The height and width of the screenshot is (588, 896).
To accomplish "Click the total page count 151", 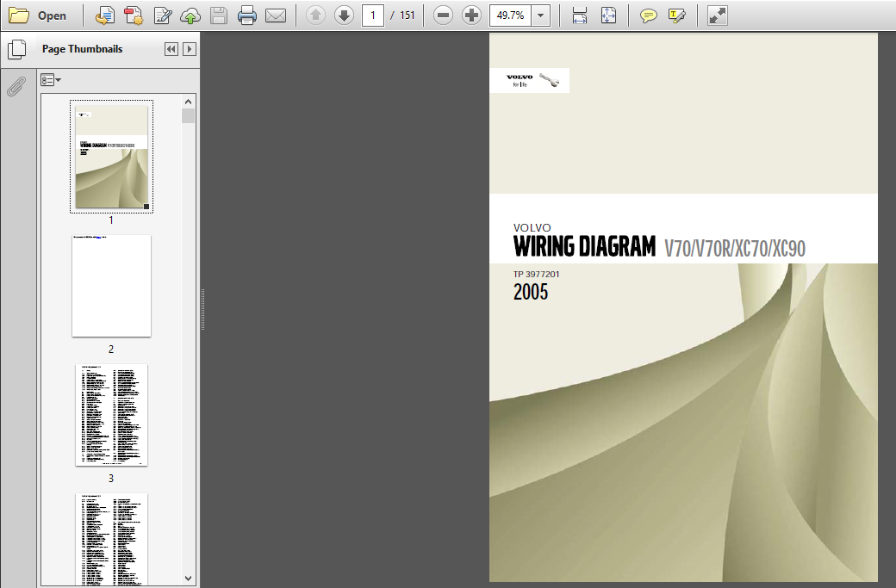I will 408,15.
